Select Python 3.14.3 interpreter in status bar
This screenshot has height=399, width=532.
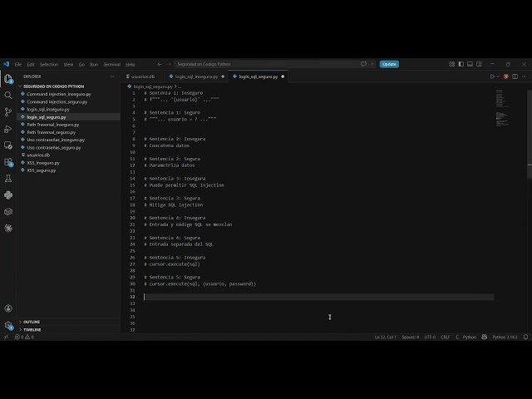click(x=505, y=337)
